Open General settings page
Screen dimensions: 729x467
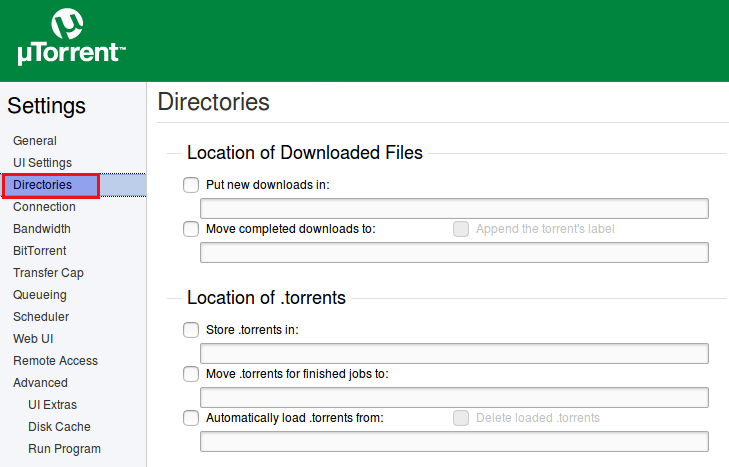pyautogui.click(x=35, y=141)
